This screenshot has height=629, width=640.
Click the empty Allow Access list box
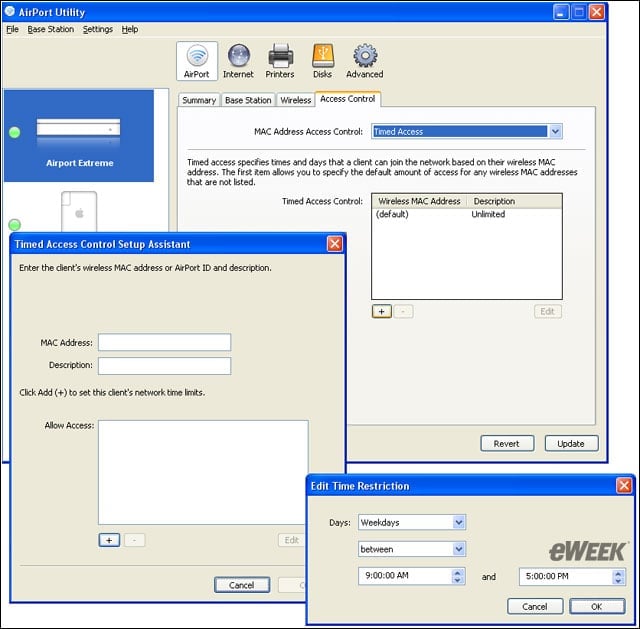[x=203, y=472]
